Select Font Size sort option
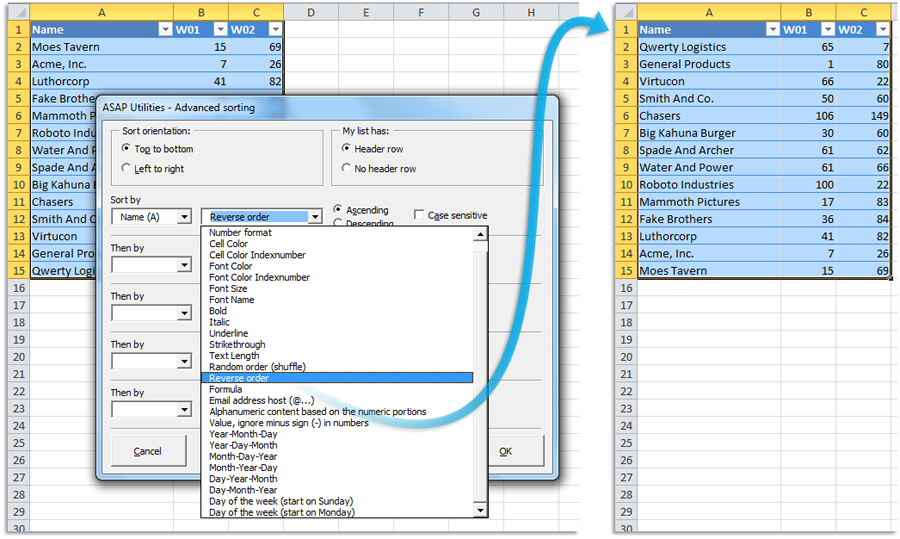 (337, 288)
